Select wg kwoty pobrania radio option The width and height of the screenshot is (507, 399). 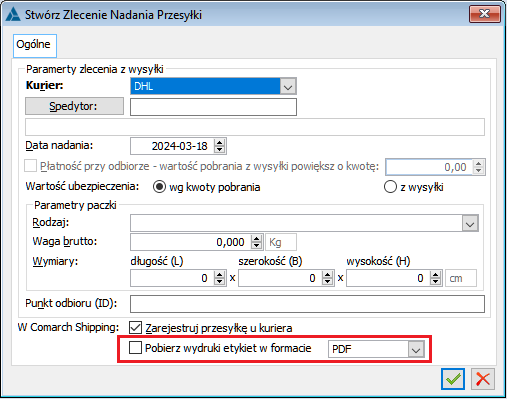(x=159, y=187)
